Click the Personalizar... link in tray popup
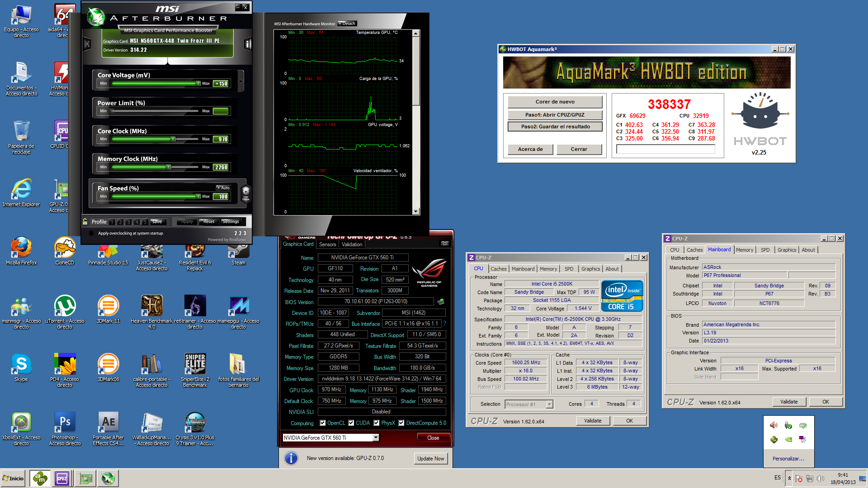868x488 pixels. click(788, 459)
